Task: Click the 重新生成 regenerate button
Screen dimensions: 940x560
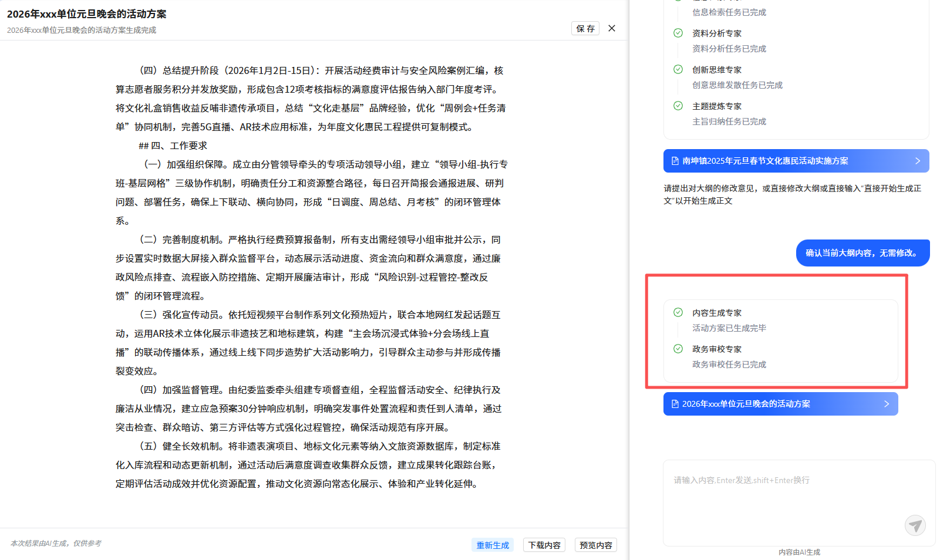Action: pos(493,545)
